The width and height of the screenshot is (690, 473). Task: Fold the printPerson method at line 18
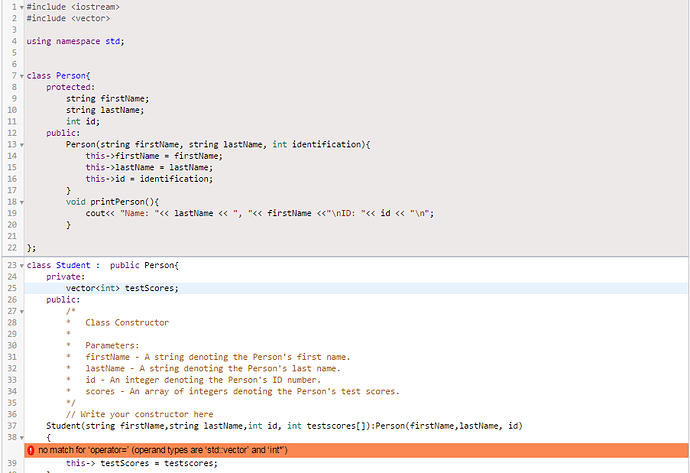pyautogui.click(x=21, y=201)
